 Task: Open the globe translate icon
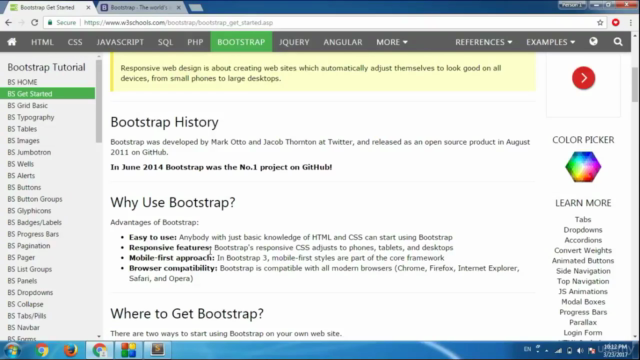593,42
